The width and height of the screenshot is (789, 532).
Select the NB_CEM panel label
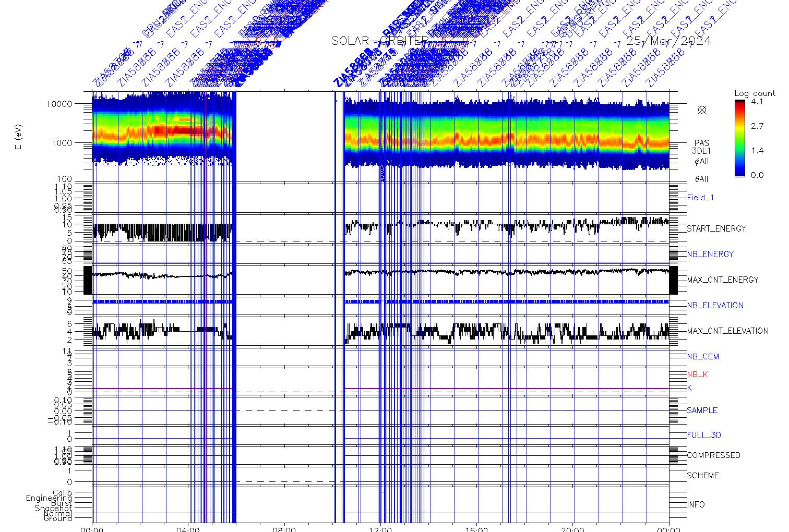pyautogui.click(x=703, y=357)
